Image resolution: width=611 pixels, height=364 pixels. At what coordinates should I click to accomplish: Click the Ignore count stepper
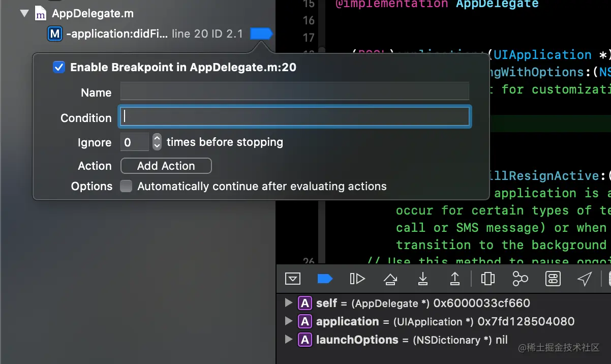coord(157,142)
